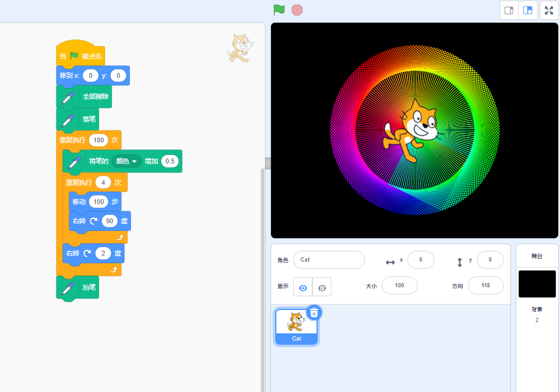
Task: Select the Cat sprite thumbnail
Action: coord(296,327)
